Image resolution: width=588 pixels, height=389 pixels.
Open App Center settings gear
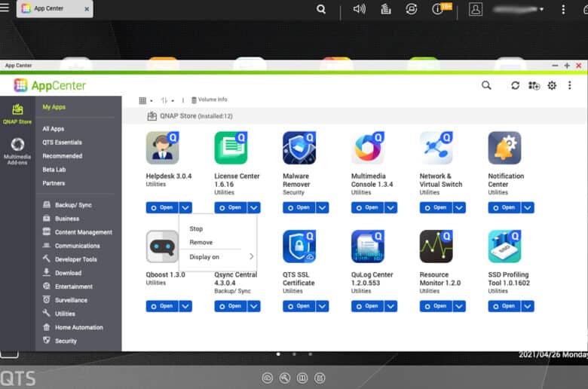552,85
